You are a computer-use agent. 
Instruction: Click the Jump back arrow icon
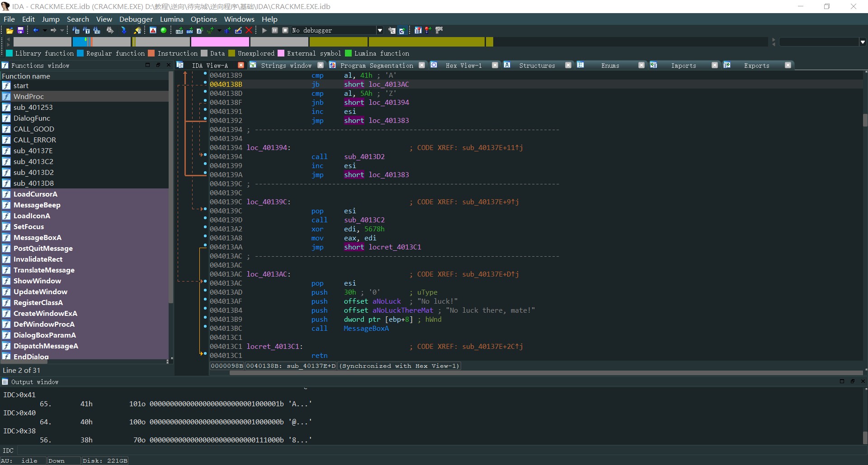pyautogui.click(x=36, y=30)
